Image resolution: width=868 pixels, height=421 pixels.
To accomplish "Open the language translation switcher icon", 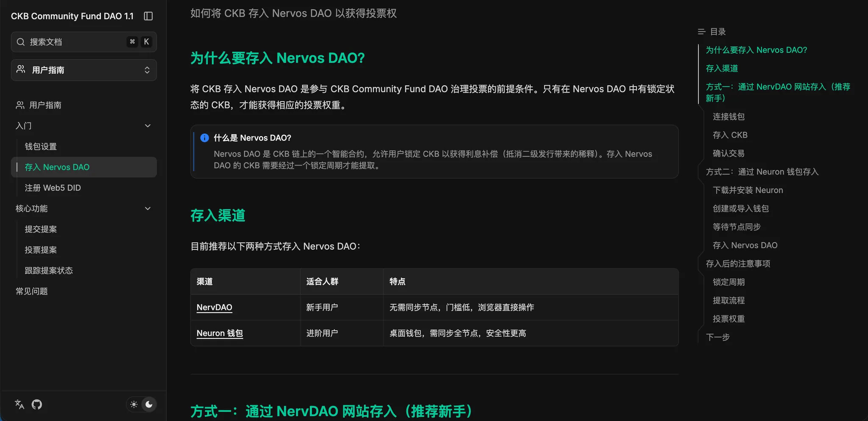I will coord(19,404).
